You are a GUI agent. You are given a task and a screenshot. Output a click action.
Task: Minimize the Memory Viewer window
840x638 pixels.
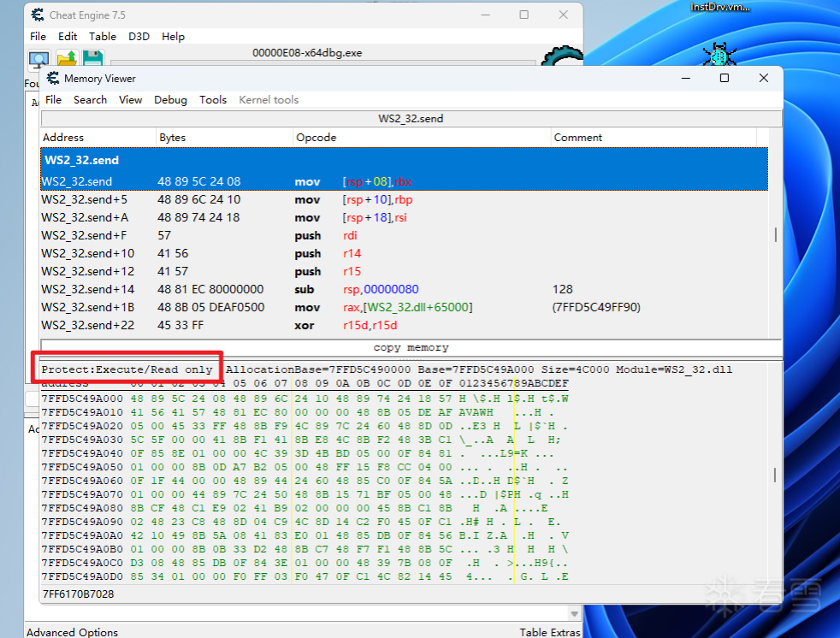(686, 78)
